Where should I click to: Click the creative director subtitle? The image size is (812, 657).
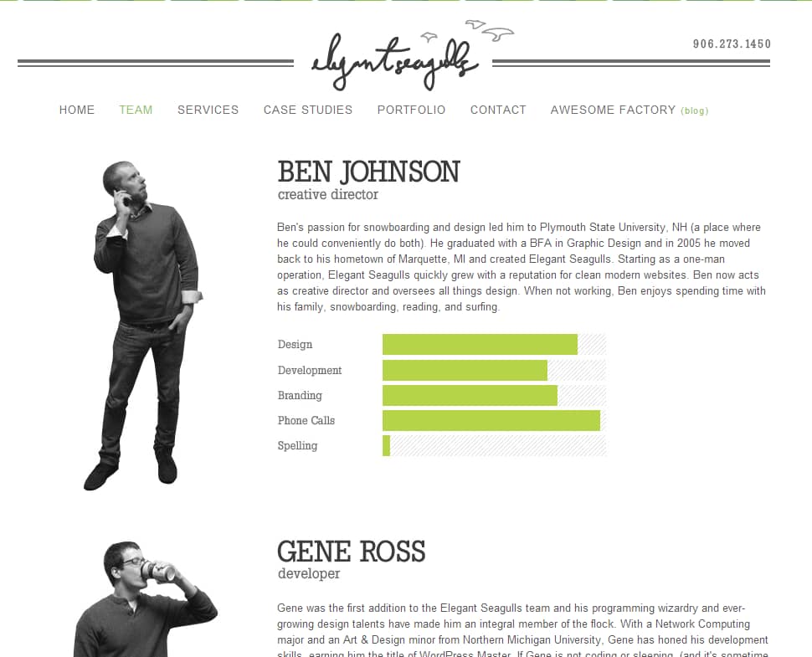coord(328,195)
